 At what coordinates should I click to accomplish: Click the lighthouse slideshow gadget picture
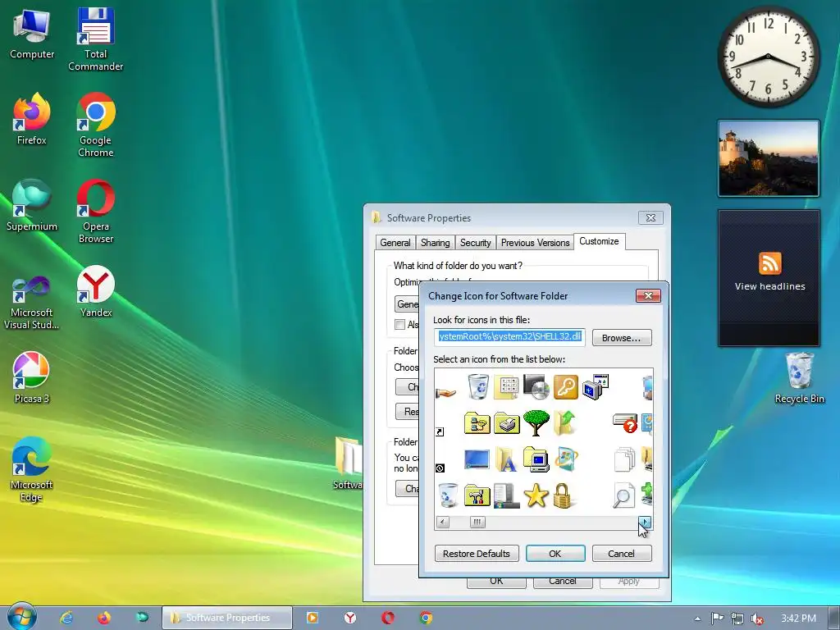(x=769, y=158)
